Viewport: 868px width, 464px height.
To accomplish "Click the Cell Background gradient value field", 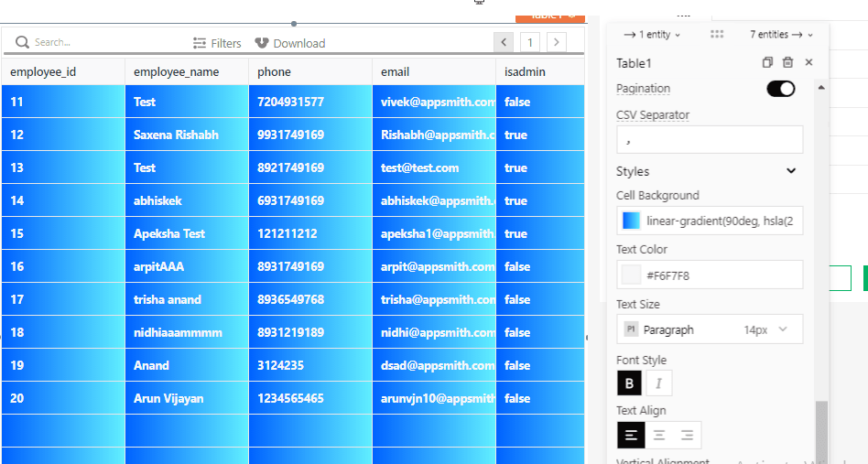I will tap(720, 221).
